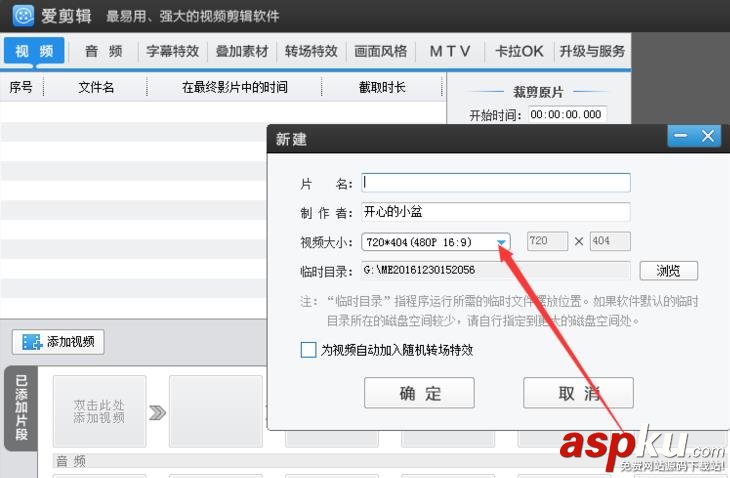Switch to the 视频 tab
Screen dimensions: 730x478
(34, 50)
